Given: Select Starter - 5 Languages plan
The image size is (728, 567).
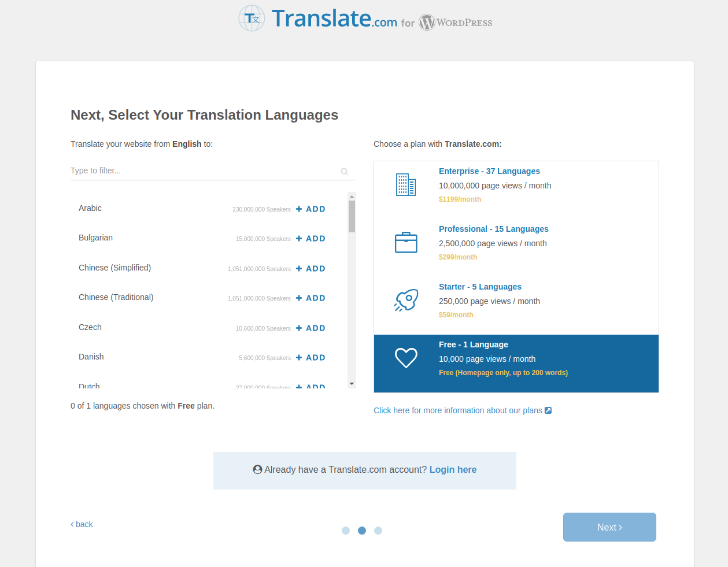Looking at the screenshot, I should 516,306.
